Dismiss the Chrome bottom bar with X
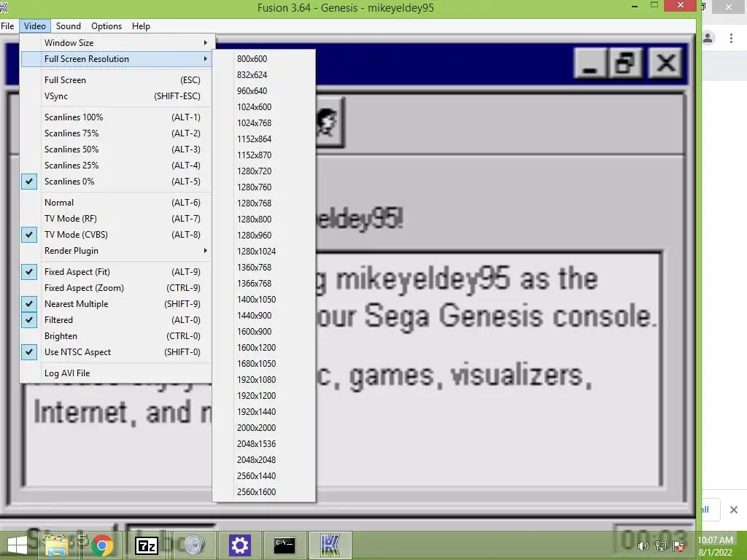 (734, 510)
